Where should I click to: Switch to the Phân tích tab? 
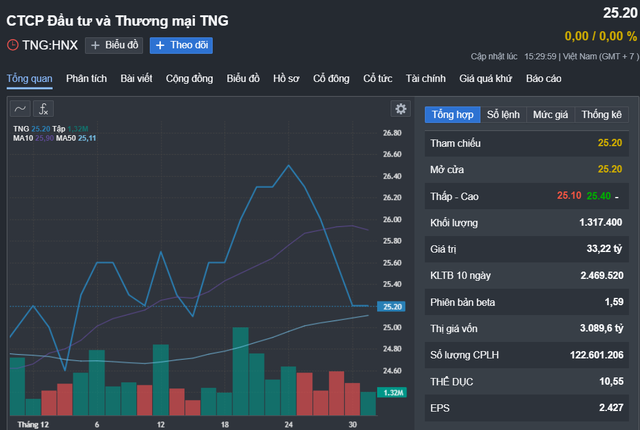pyautogui.click(x=87, y=78)
